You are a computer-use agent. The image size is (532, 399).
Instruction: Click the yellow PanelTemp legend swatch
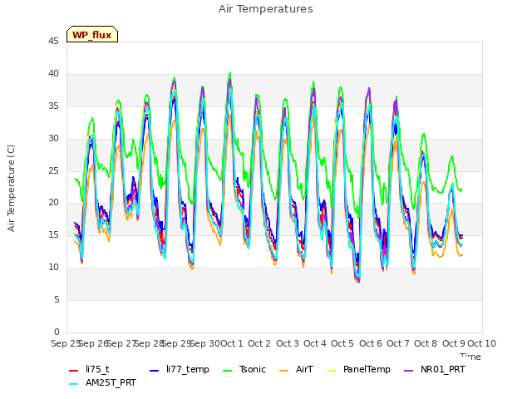click(332, 371)
